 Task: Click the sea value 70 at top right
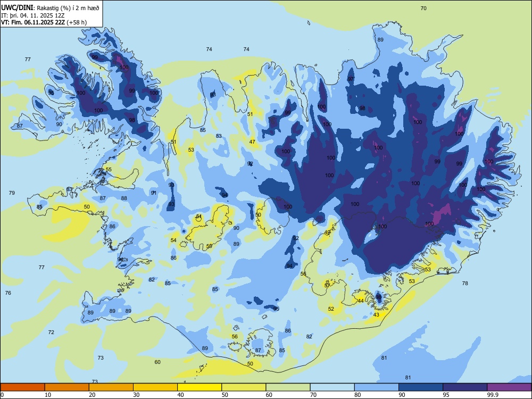click(x=423, y=9)
